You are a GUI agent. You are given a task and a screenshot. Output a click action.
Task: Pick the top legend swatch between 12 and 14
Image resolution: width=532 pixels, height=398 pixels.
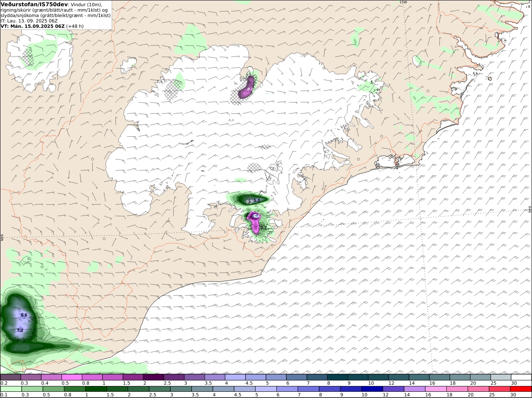click(399, 377)
